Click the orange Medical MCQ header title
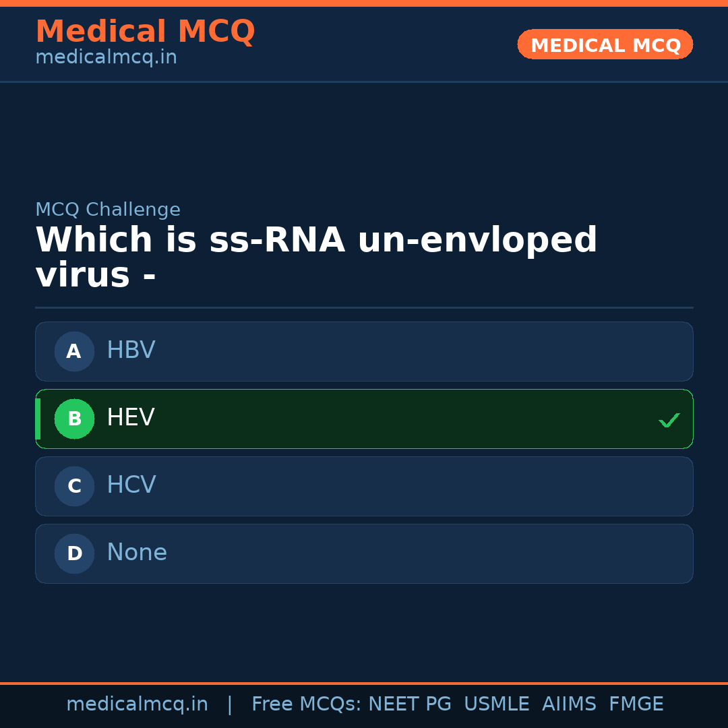Image resolution: width=728 pixels, height=728 pixels. pyautogui.click(x=145, y=32)
